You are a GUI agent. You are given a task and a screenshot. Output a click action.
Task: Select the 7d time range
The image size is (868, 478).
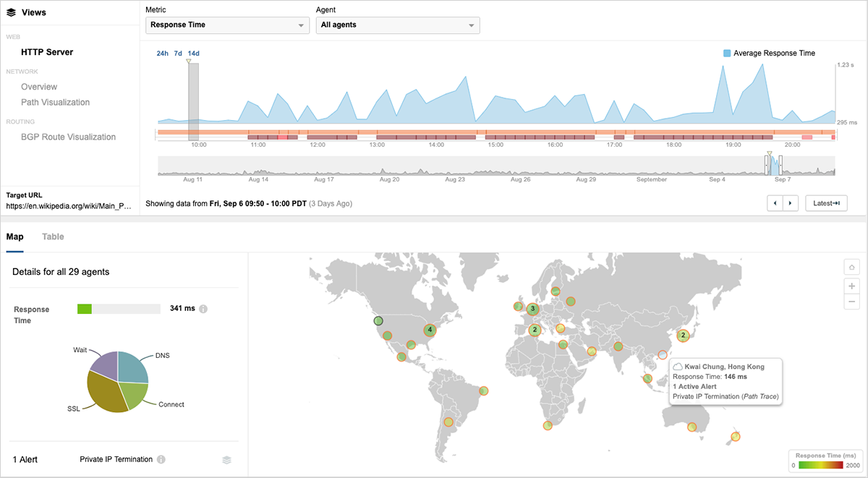click(178, 54)
